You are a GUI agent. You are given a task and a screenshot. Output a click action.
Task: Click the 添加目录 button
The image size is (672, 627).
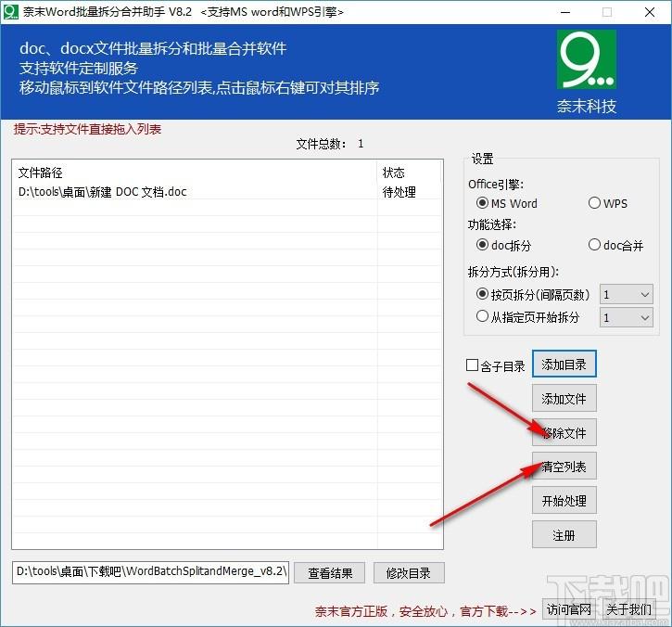(x=564, y=365)
